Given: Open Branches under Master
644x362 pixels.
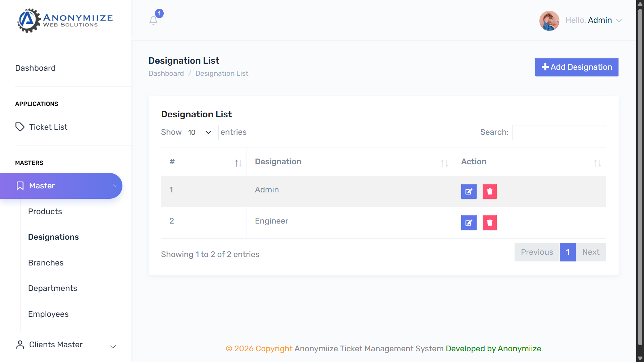Looking at the screenshot, I should [46, 263].
